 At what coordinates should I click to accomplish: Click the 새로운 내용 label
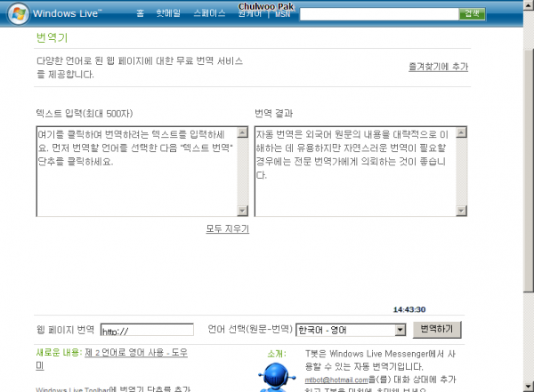pyautogui.click(x=59, y=353)
